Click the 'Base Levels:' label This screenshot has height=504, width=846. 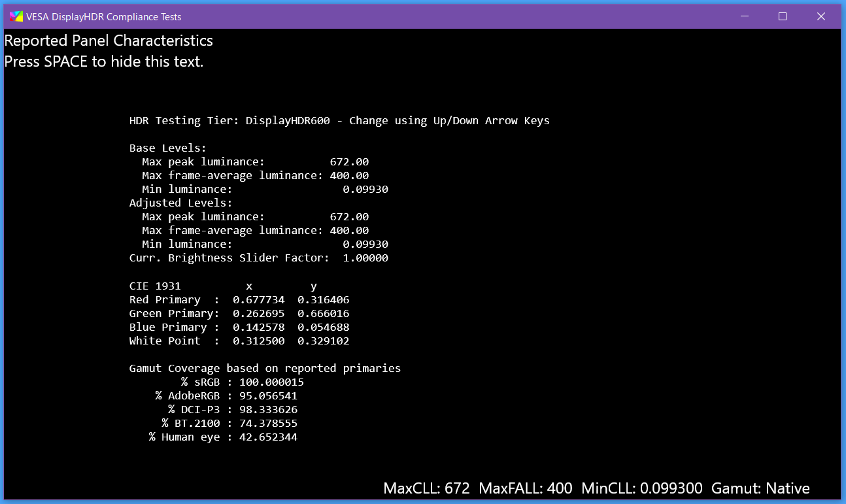(x=168, y=148)
